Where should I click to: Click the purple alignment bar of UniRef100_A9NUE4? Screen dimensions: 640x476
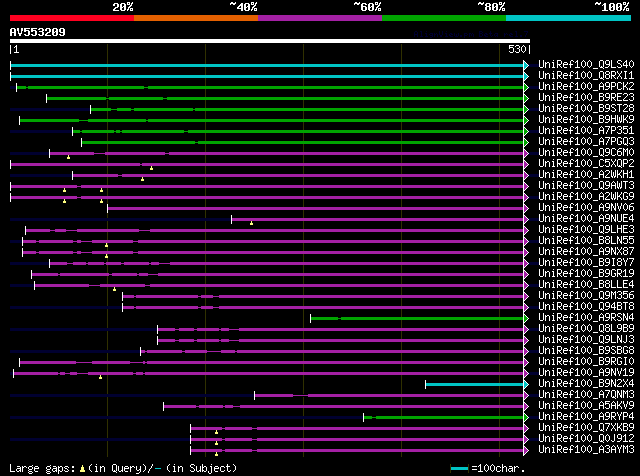pos(378,220)
